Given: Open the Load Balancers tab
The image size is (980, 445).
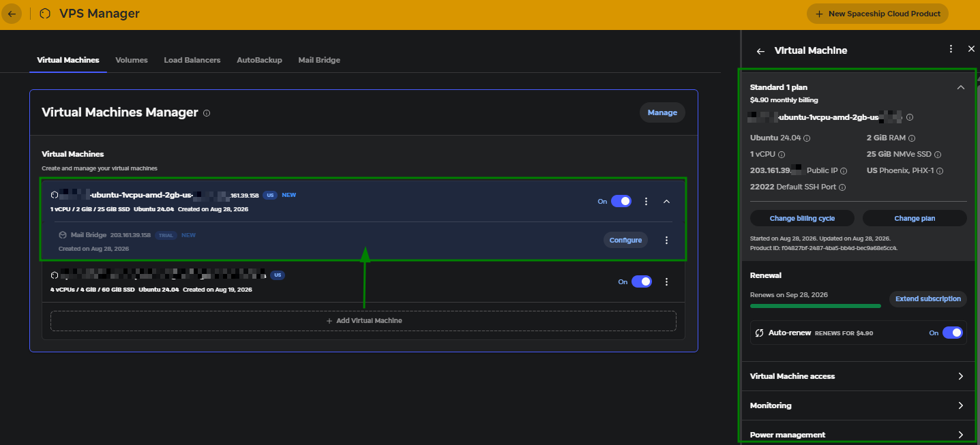Looking at the screenshot, I should (x=192, y=60).
